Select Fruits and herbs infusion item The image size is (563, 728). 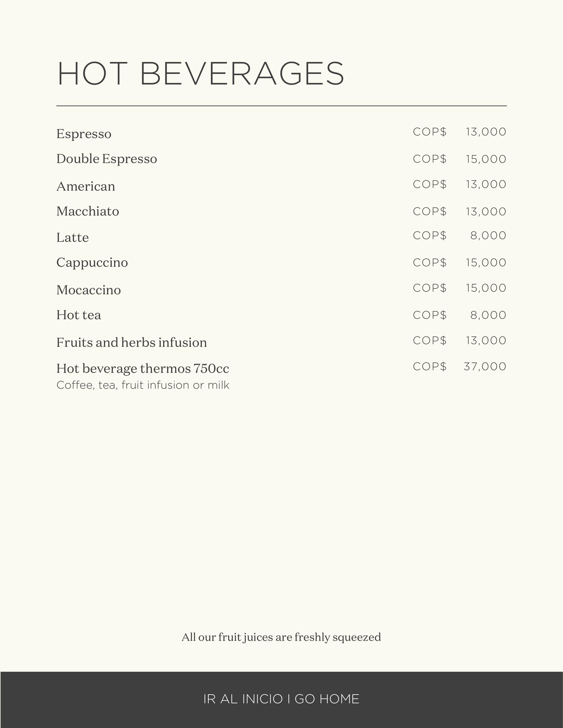coord(131,343)
